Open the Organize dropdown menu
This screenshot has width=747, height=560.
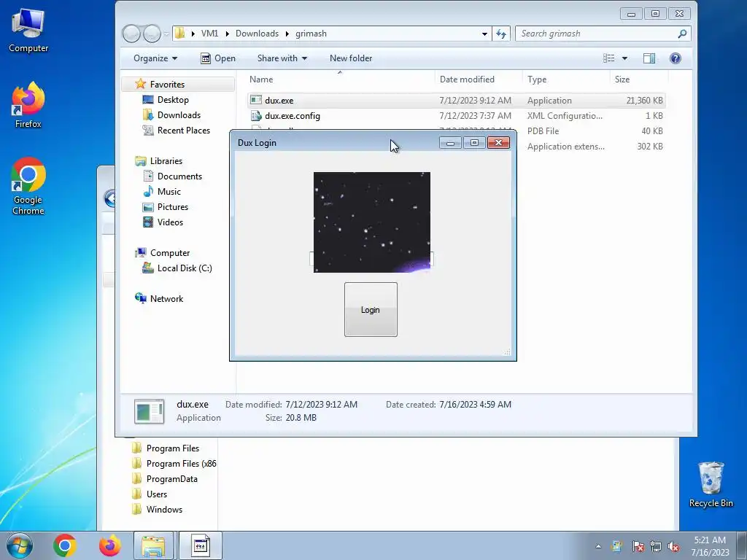tap(155, 58)
